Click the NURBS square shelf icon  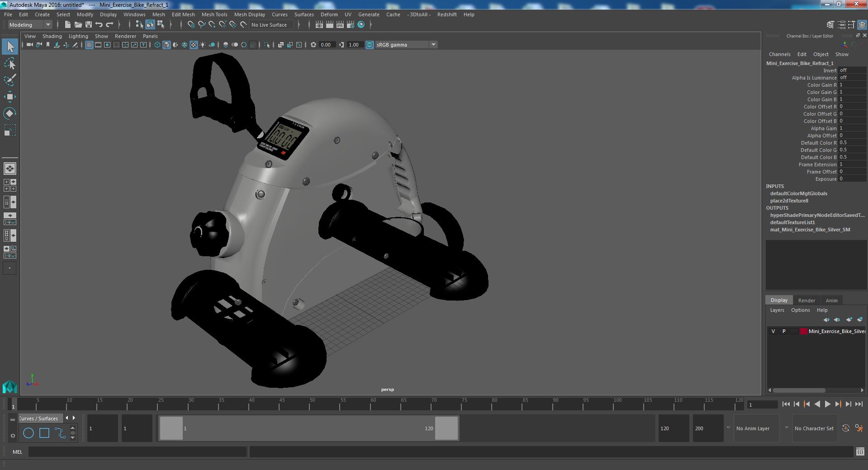click(44, 433)
